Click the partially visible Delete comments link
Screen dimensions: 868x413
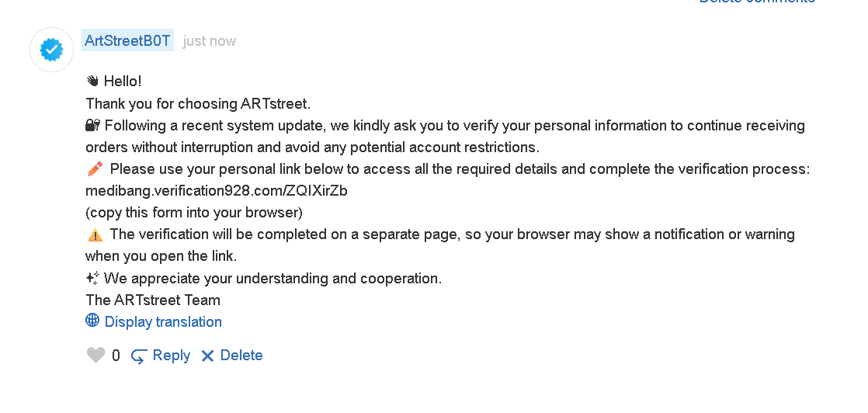click(757, 2)
